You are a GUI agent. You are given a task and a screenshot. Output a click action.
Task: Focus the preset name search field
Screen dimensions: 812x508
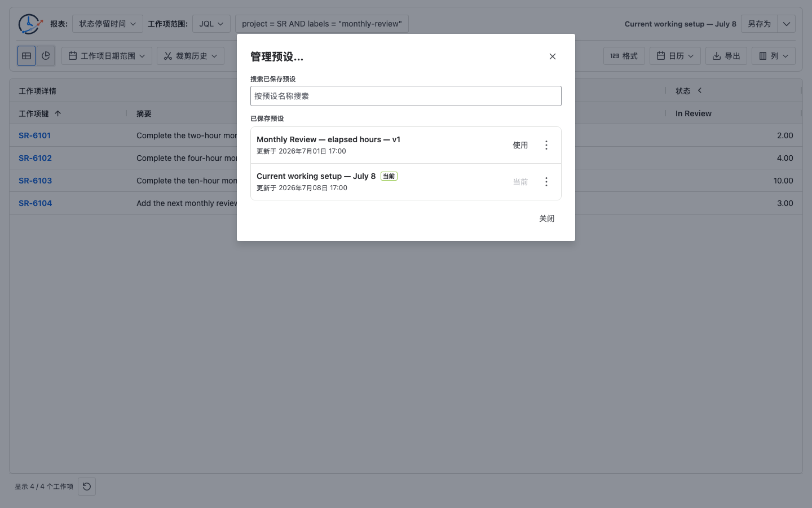pyautogui.click(x=406, y=96)
